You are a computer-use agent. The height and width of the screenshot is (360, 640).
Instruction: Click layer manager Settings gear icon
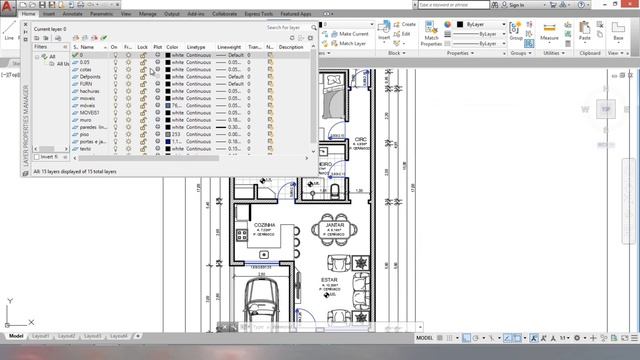point(310,38)
